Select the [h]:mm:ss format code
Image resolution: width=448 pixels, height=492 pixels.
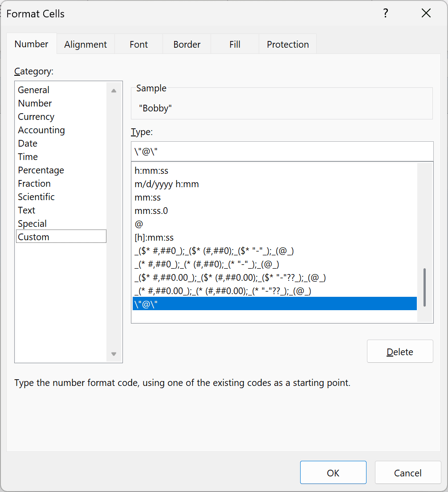pyautogui.click(x=275, y=238)
